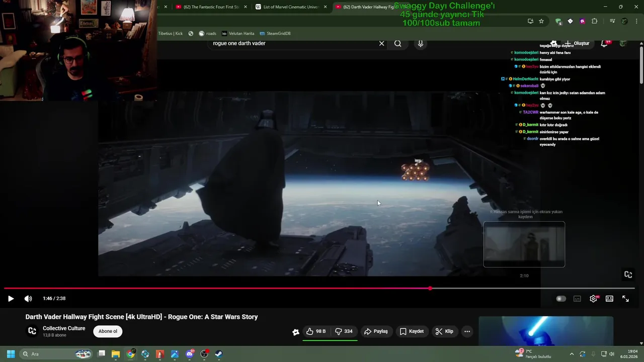The width and height of the screenshot is (644, 362).
Task: Open media controls music-note icon
Action: 612,21
